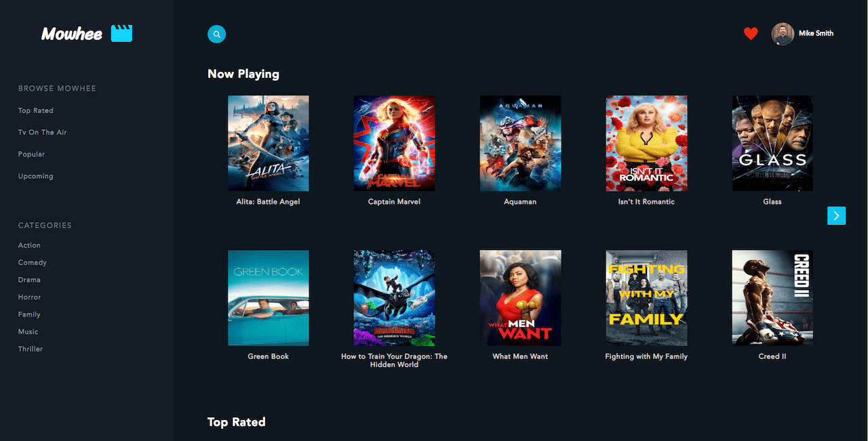Open the Alita: Battle Angel poster
Screen dimensions: 868x441
point(269,143)
